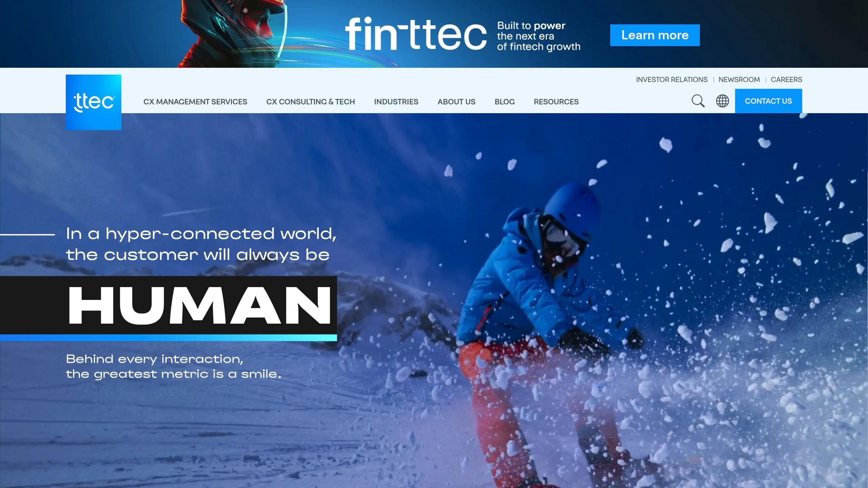
Task: Visit the Investor Relations link
Action: pyautogui.click(x=671, y=80)
